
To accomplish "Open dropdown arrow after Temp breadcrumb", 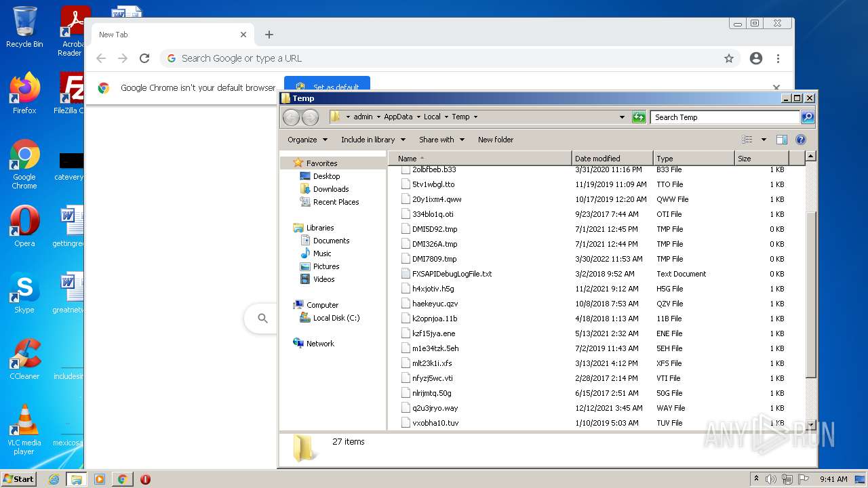I will click(x=475, y=117).
